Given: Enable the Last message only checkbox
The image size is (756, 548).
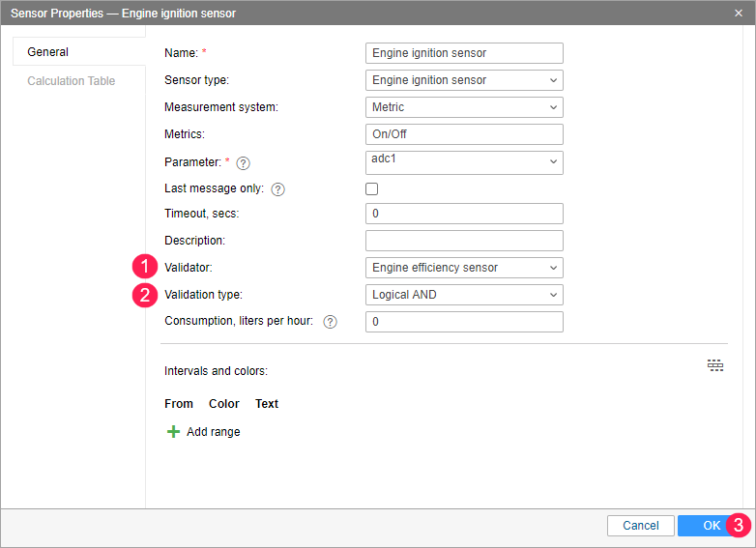Looking at the screenshot, I should [372, 188].
